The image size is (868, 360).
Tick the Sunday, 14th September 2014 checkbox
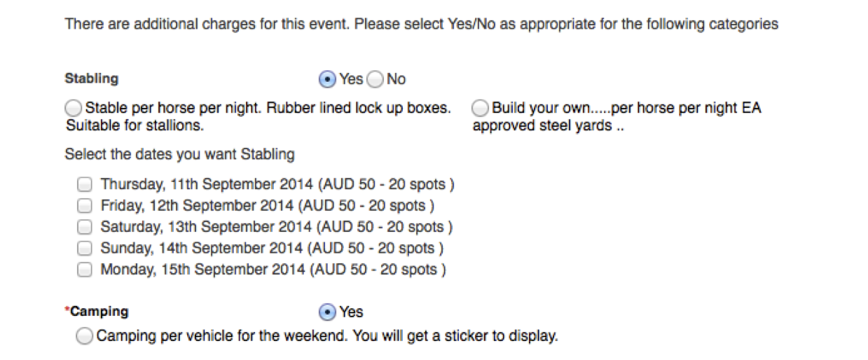pos(85,248)
